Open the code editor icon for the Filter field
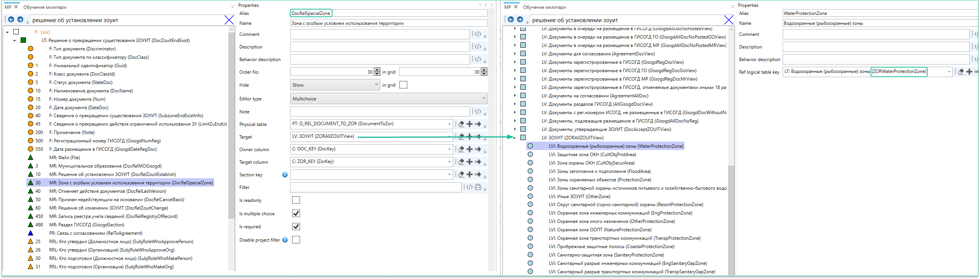 (470, 187)
